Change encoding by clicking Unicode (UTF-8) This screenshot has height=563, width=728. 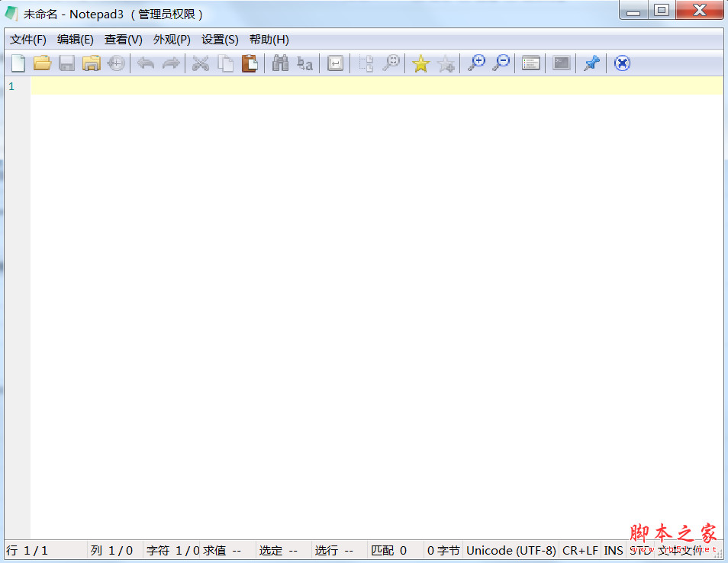pyautogui.click(x=511, y=550)
